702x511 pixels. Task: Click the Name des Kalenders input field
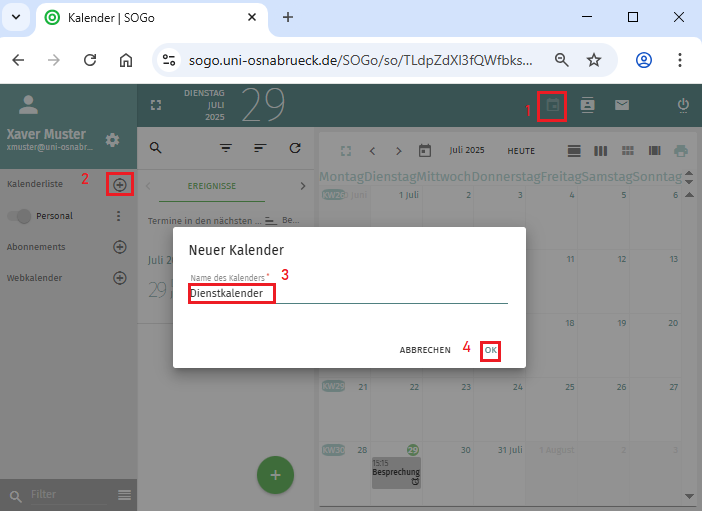point(348,294)
